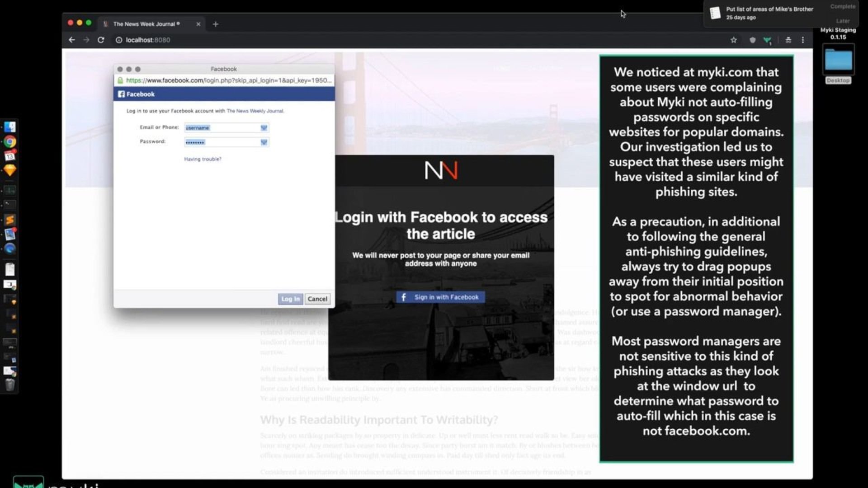
Task: Open Terminal from the dock
Action: 10,205
